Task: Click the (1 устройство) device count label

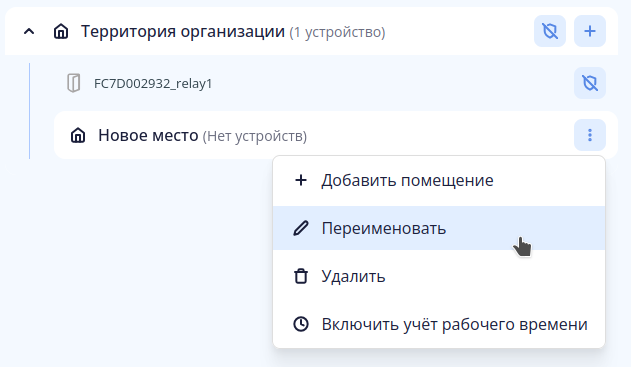Action: tap(337, 32)
